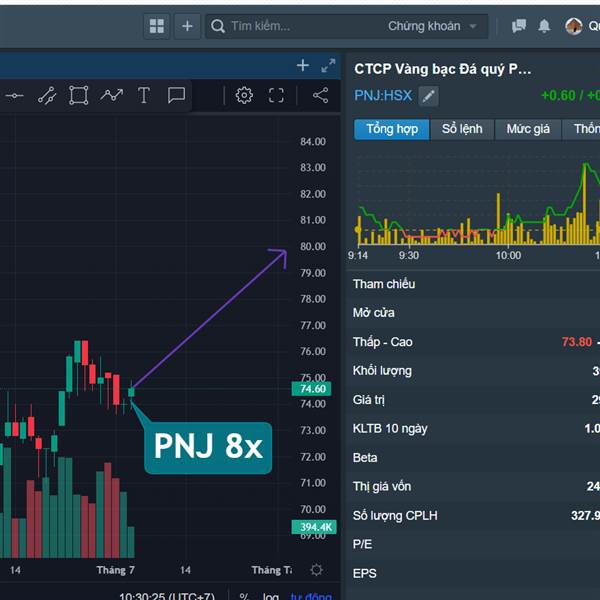Click the EPS row label

364,573
